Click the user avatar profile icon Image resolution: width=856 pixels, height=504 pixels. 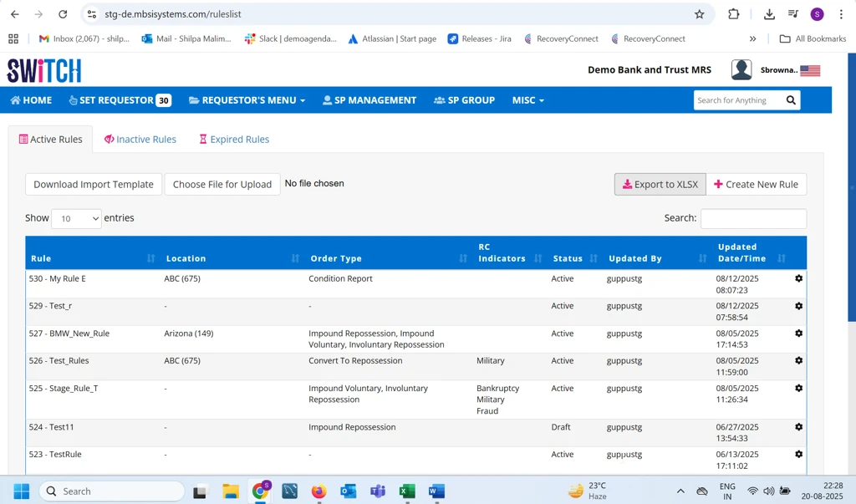pyautogui.click(x=741, y=70)
